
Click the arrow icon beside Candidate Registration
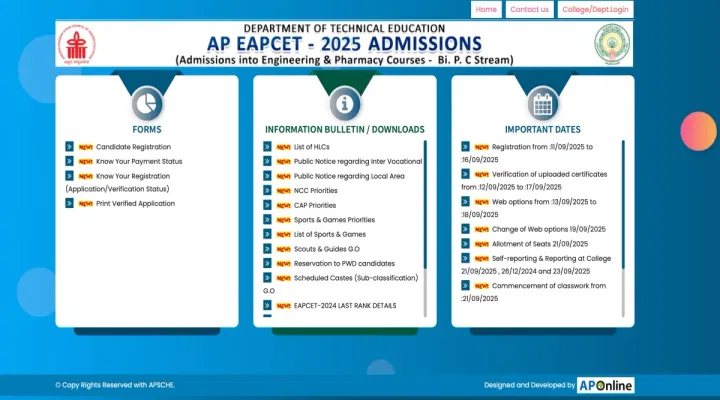70,147
